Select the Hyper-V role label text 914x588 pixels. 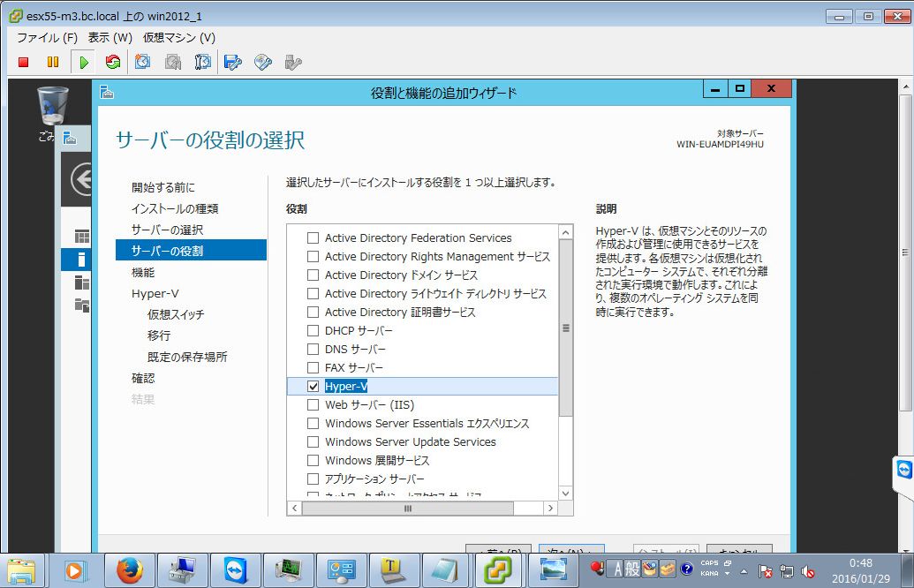(x=345, y=387)
